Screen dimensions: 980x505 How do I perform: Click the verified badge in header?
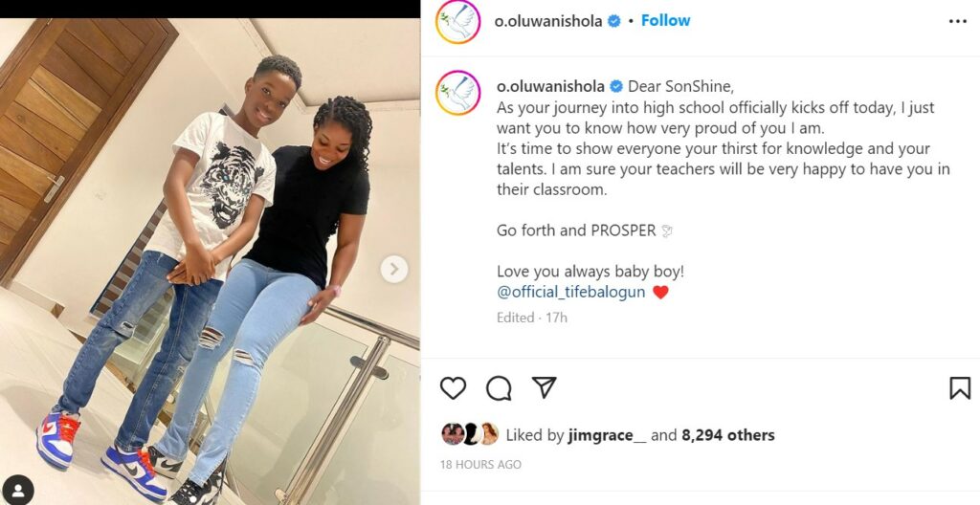coord(614,21)
